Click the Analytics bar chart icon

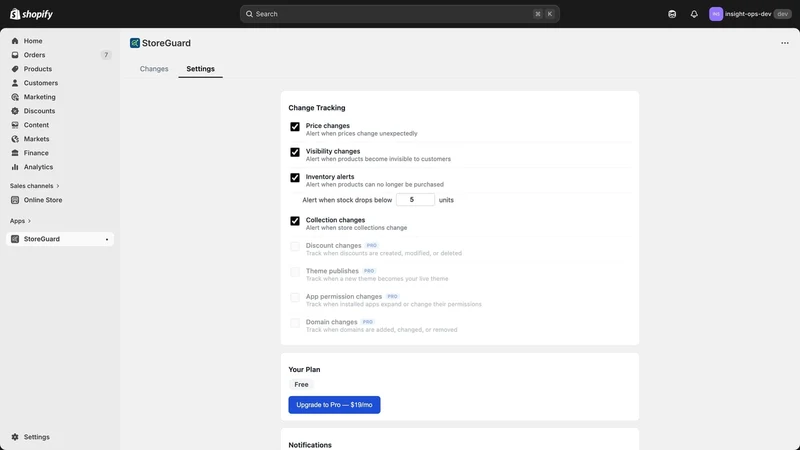(x=15, y=167)
